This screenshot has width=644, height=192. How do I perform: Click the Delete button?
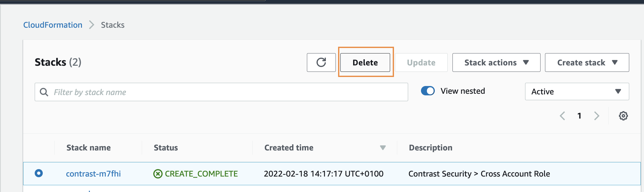click(365, 62)
